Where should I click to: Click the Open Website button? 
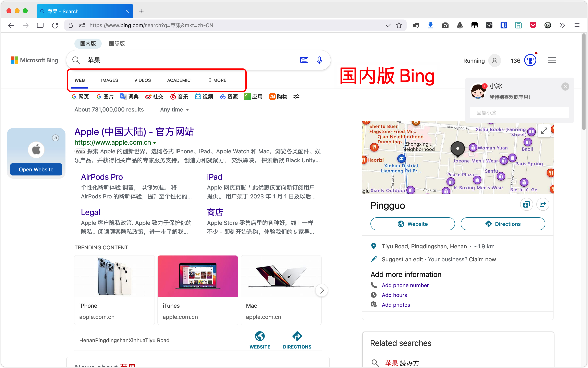(36, 169)
